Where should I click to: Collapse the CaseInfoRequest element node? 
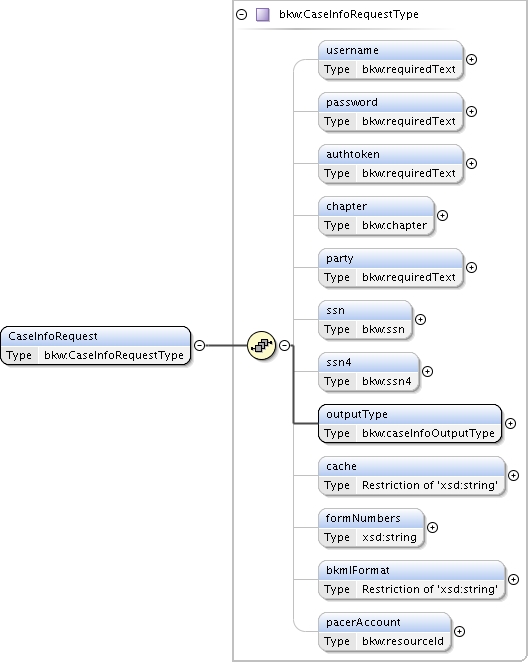pyautogui.click(x=200, y=345)
